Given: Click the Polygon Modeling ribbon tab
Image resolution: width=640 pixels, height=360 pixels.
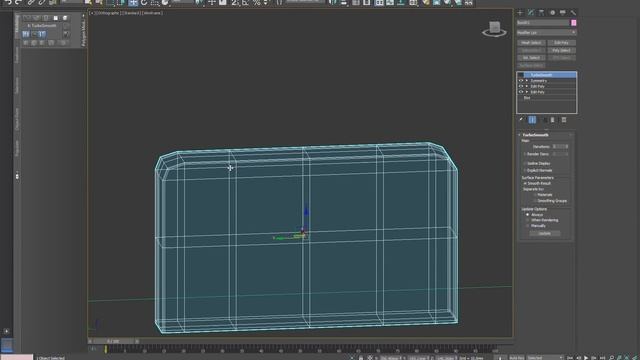Looking at the screenshot, I should click(84, 32).
